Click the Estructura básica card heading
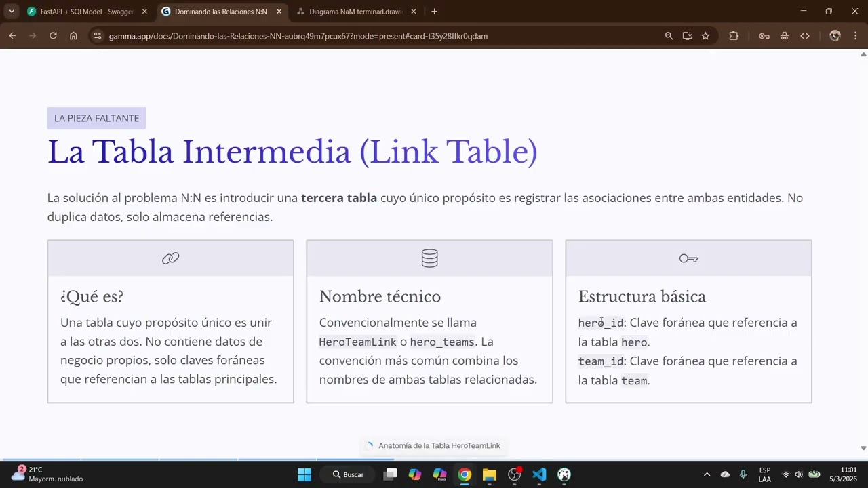This screenshot has height=488, width=868. click(642, 296)
